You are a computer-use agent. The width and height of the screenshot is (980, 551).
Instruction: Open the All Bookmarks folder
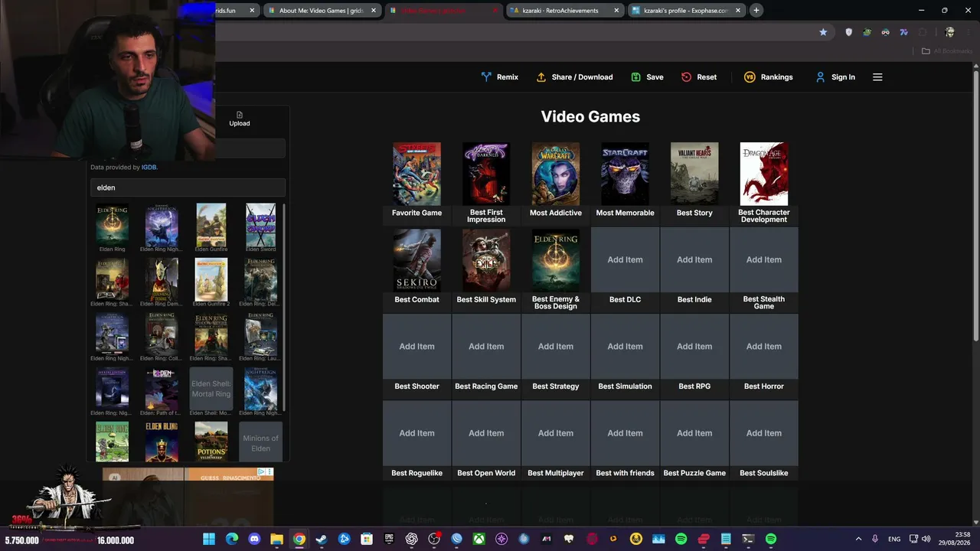946,51
